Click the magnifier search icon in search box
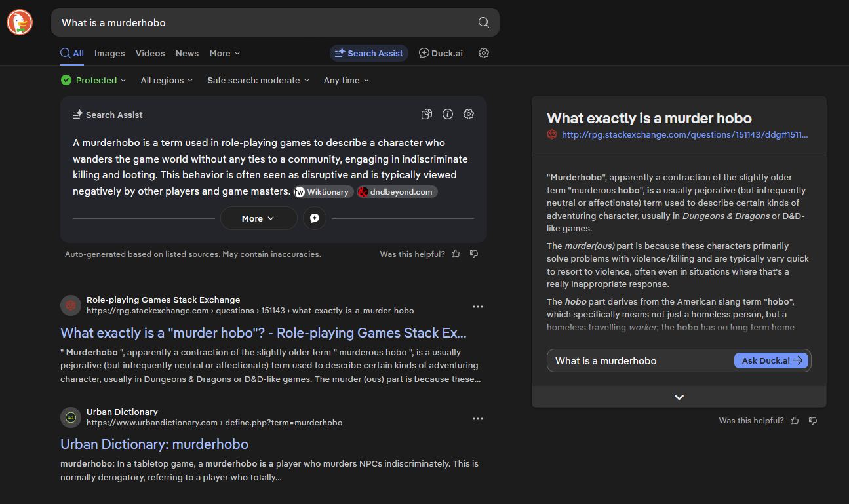 (484, 23)
